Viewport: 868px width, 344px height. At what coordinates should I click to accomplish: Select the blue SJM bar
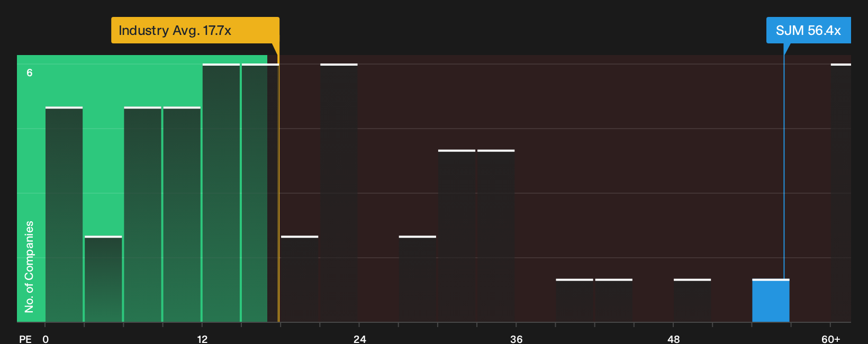pyautogui.click(x=771, y=301)
